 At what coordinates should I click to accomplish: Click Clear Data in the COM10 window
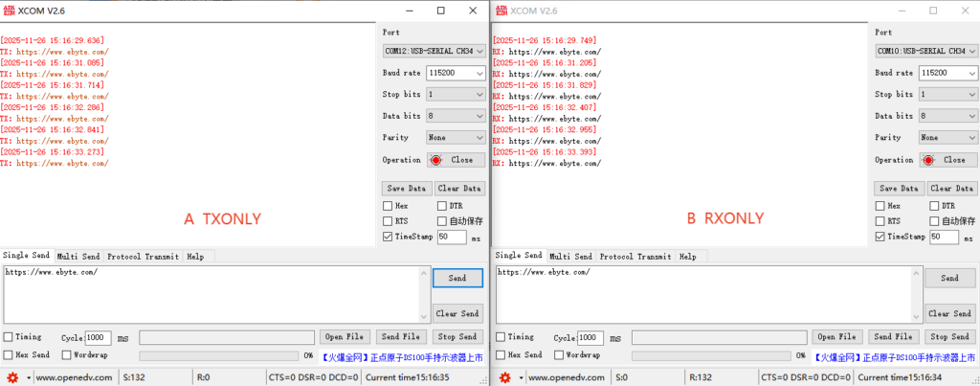pyautogui.click(x=951, y=189)
